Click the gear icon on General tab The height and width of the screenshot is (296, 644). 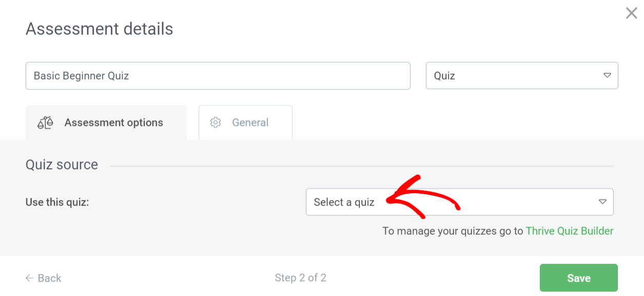pos(216,123)
